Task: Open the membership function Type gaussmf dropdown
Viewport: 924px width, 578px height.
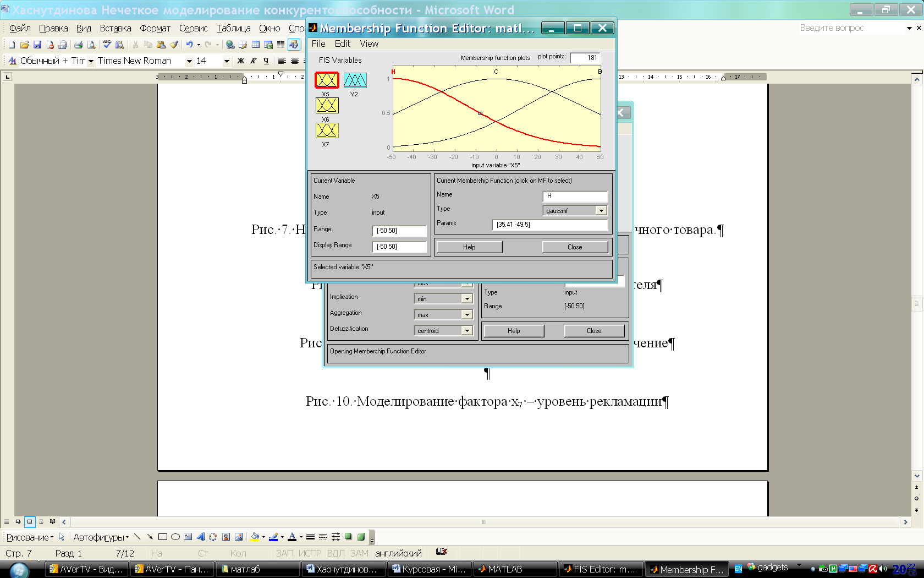Action: [601, 210]
